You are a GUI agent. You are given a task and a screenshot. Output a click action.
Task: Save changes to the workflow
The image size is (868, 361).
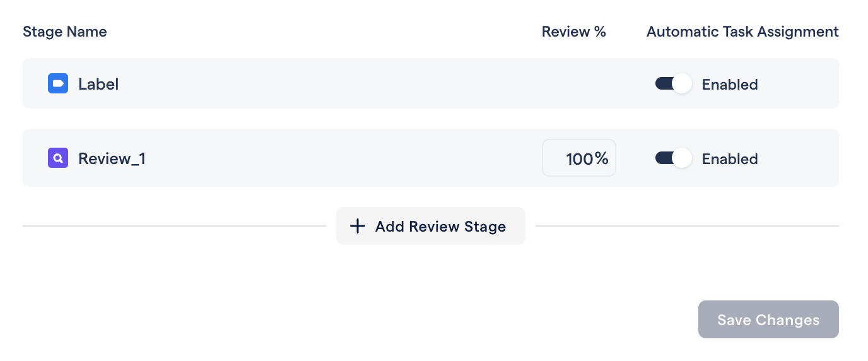click(x=768, y=319)
